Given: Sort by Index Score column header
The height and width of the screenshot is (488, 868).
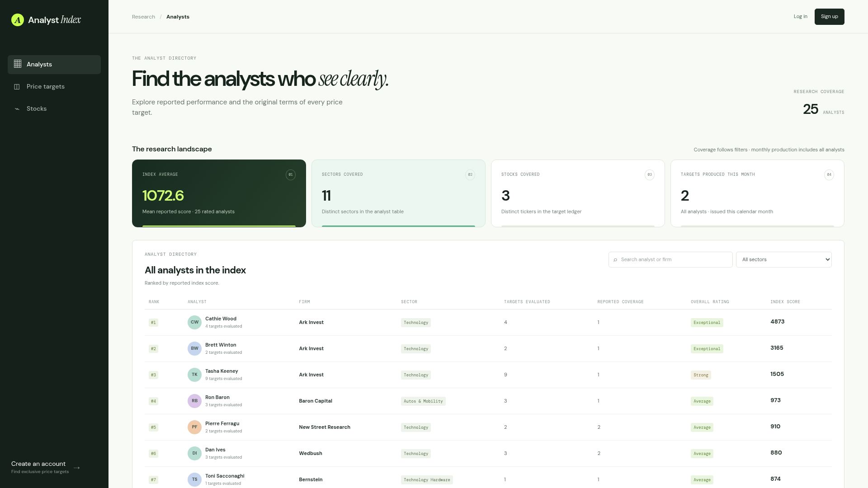Looking at the screenshot, I should (785, 302).
